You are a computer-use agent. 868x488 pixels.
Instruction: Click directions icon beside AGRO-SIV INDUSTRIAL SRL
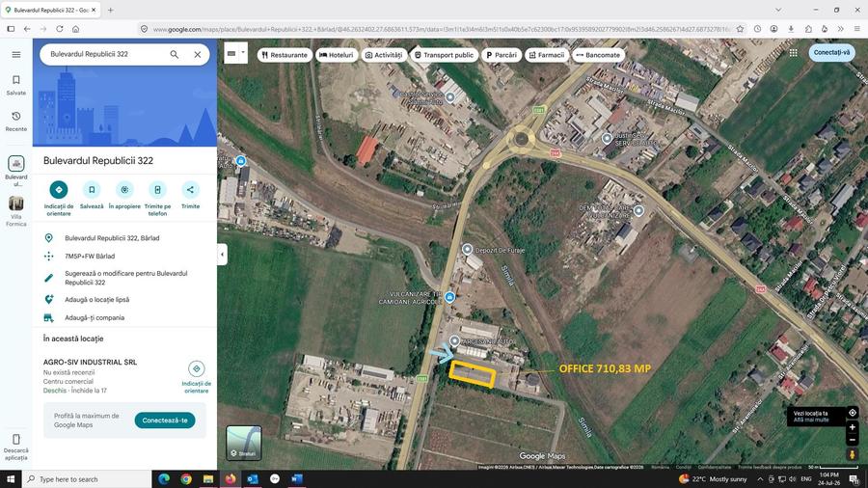coord(197,368)
